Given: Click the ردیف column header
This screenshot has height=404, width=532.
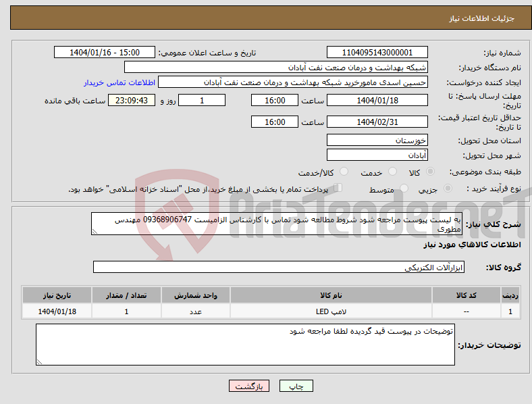Looking at the screenshot, I should pyautogui.click(x=510, y=295).
